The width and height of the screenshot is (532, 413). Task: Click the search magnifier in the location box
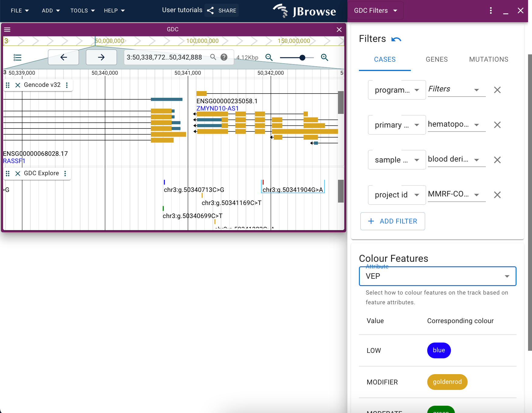(213, 57)
